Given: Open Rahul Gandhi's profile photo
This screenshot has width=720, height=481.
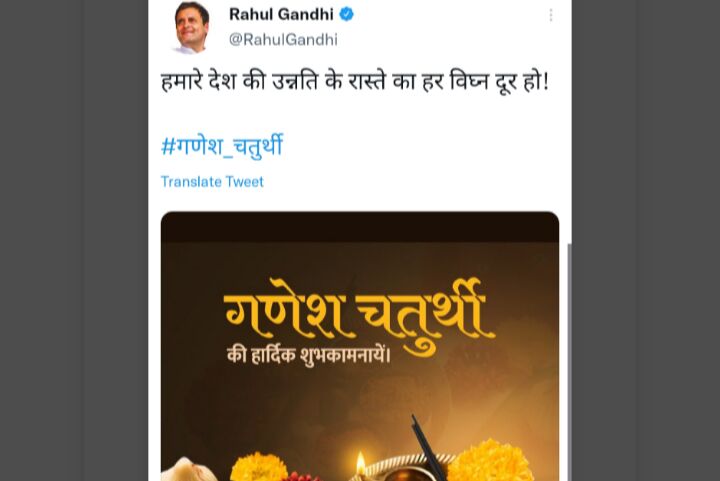Looking at the screenshot, I should (x=191, y=28).
